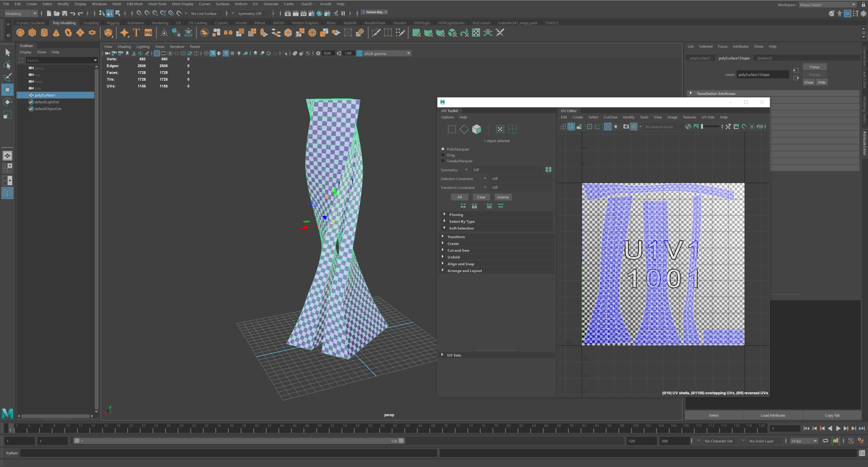Open the Cut/Sew menu in UV Editor

pyautogui.click(x=610, y=117)
